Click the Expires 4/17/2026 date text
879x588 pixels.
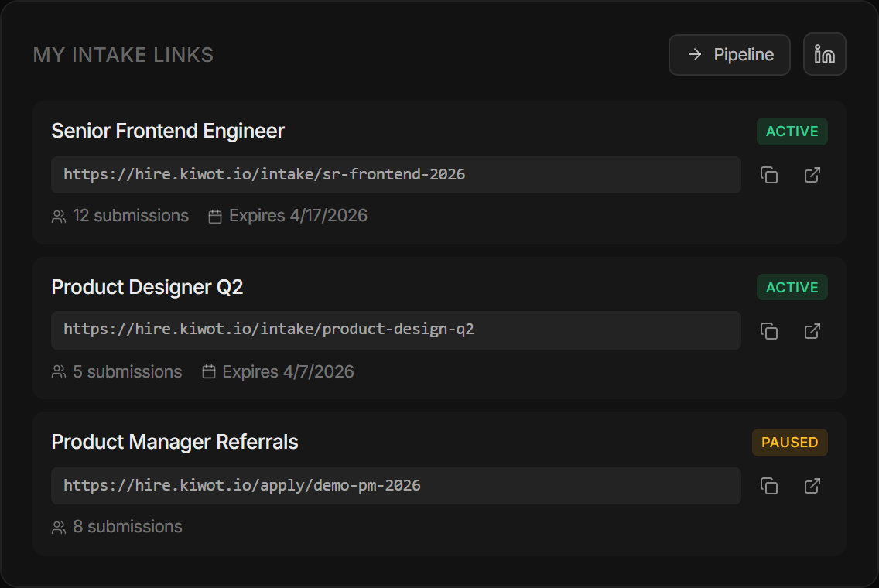coord(297,216)
